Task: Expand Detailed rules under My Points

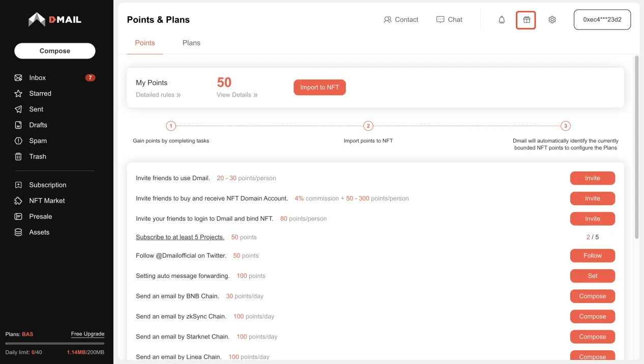Action: [x=158, y=95]
